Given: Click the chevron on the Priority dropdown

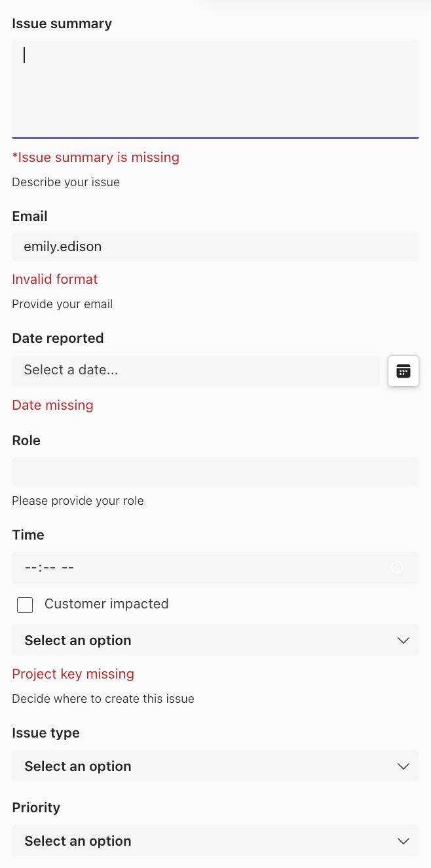Looking at the screenshot, I should [403, 840].
